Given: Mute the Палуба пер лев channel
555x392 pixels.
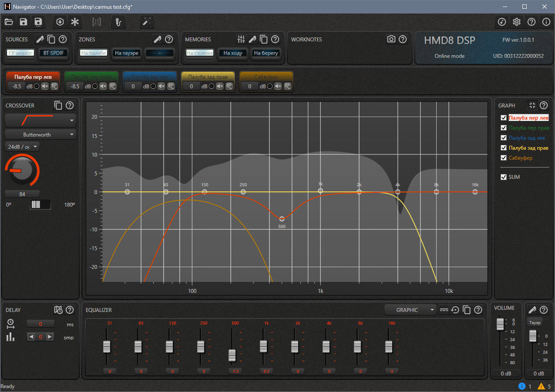Looking at the screenshot, I should tap(45, 86).
